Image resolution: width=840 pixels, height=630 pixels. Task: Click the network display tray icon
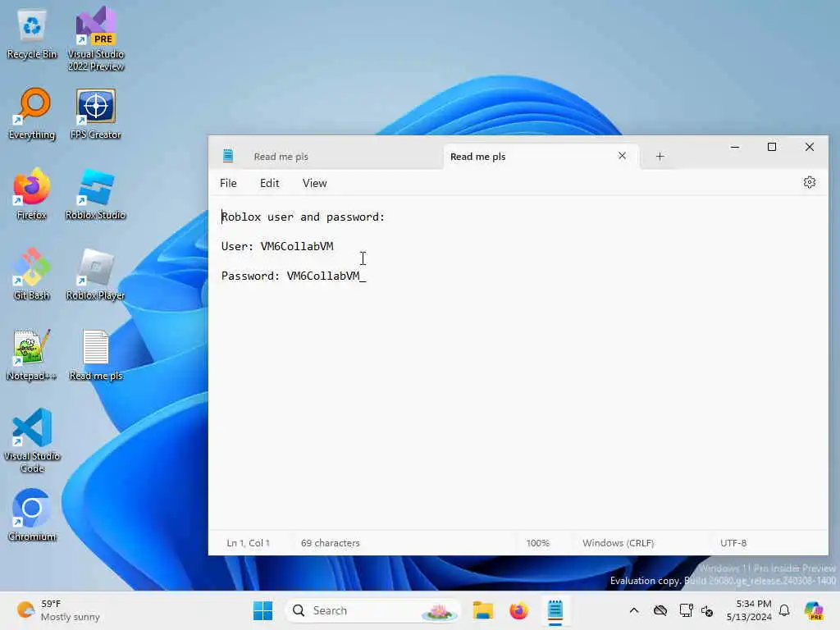687,610
